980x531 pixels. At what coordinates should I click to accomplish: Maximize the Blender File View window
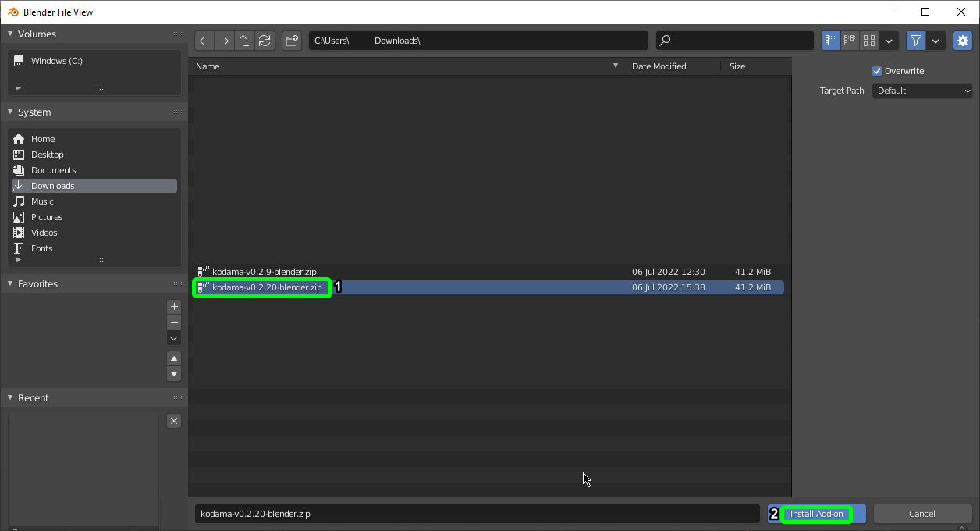(925, 12)
